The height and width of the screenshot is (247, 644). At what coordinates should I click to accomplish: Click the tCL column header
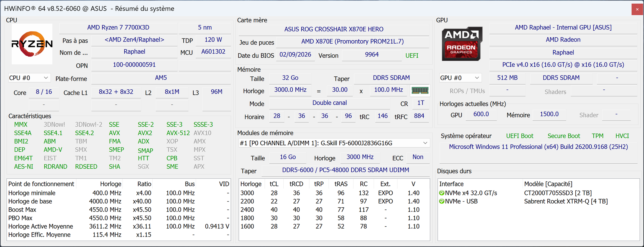click(274, 184)
